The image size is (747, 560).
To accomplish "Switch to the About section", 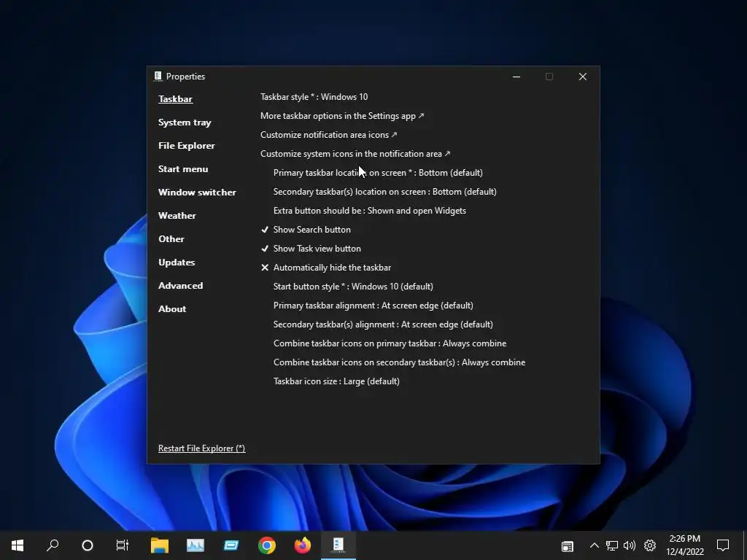I will [172, 309].
